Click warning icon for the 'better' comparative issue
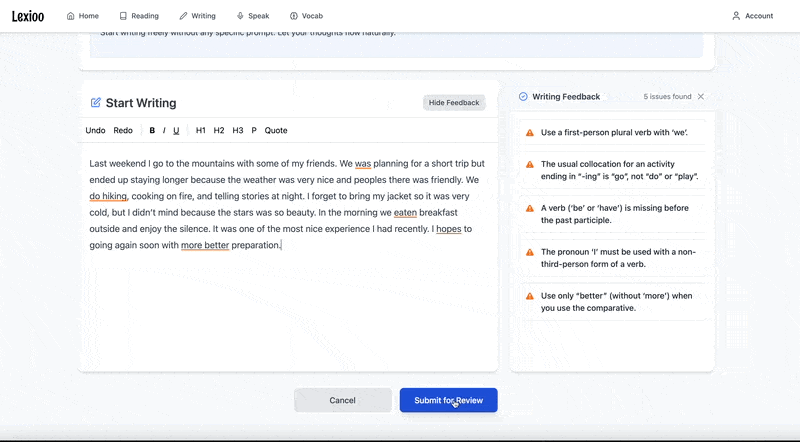Viewport: 800px width, 442px height. pyautogui.click(x=530, y=296)
